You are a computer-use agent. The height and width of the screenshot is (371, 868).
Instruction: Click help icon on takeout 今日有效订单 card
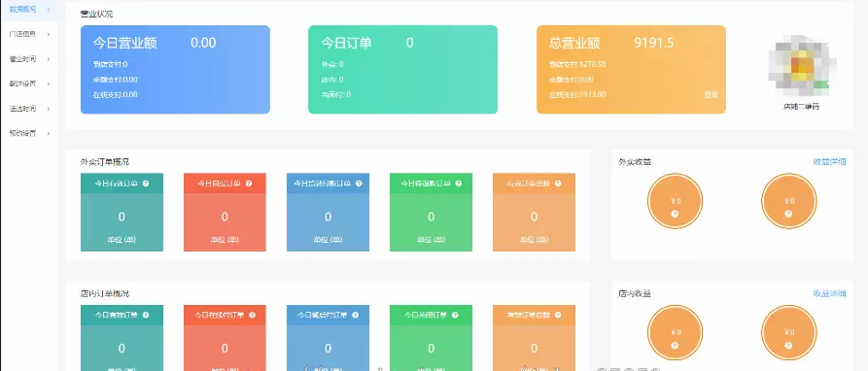146,183
